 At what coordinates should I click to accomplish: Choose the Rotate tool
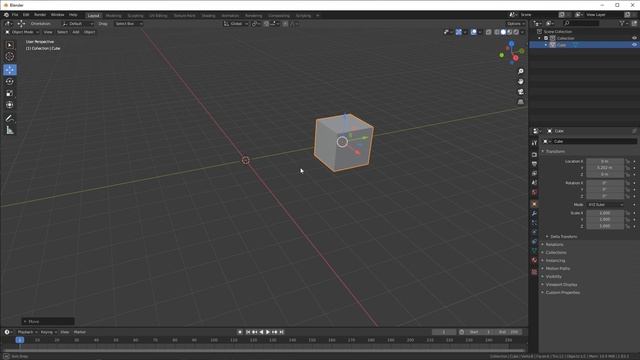10,82
